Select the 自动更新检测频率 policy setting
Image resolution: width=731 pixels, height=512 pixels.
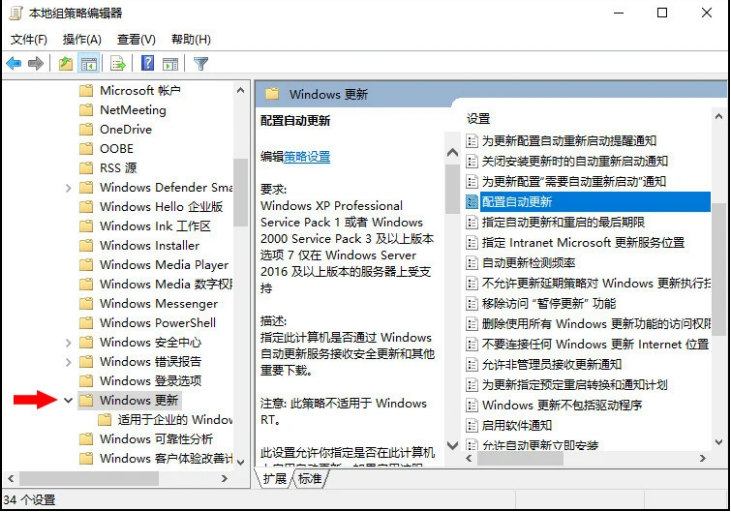click(x=528, y=263)
